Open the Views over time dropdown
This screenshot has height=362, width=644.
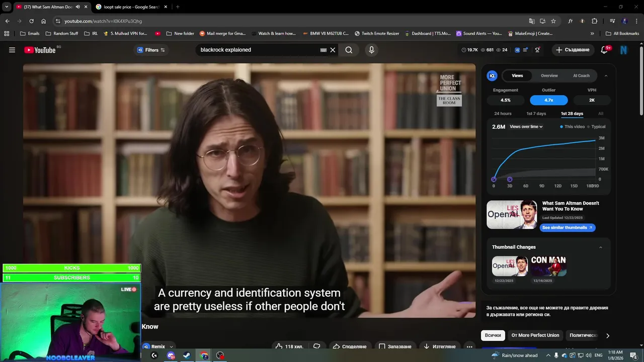coord(526,127)
